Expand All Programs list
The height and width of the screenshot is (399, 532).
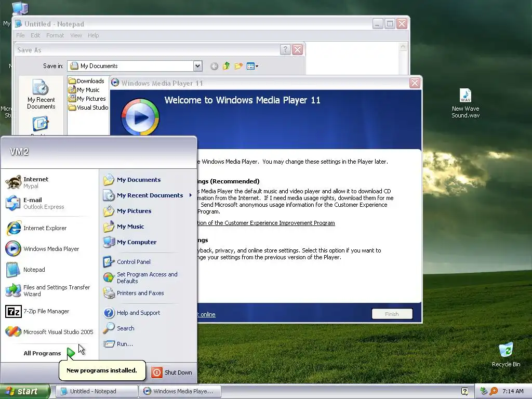tap(49, 353)
